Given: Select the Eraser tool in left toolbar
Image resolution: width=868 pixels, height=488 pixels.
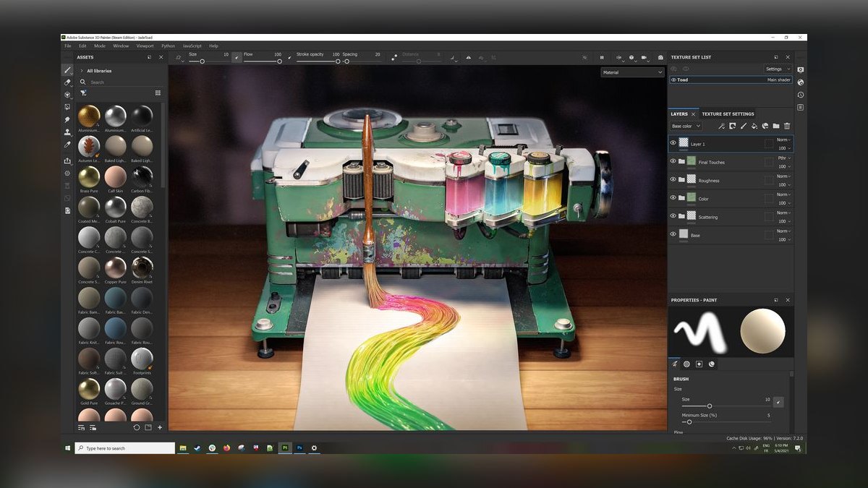Looking at the screenshot, I should pos(67,82).
